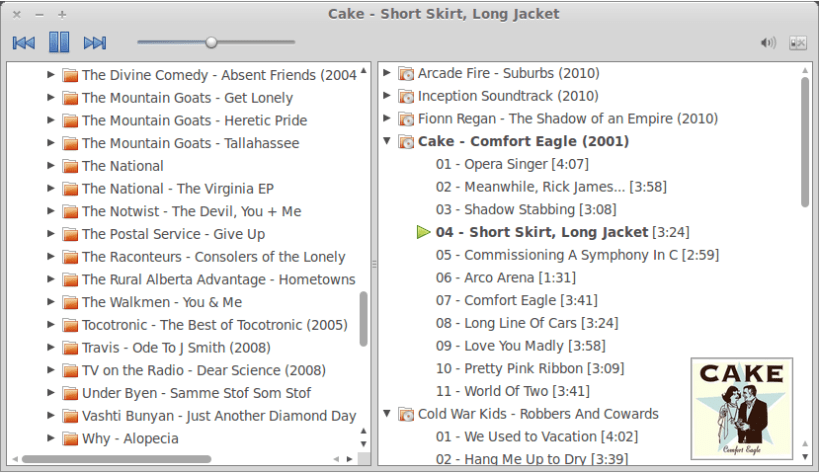Select Why - Alopecia entry

coord(130,438)
